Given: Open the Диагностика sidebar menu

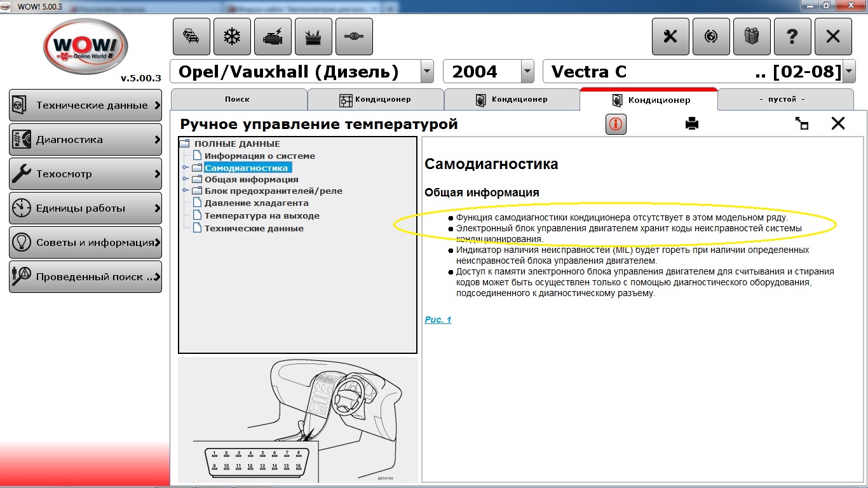Looking at the screenshot, I should click(x=85, y=140).
